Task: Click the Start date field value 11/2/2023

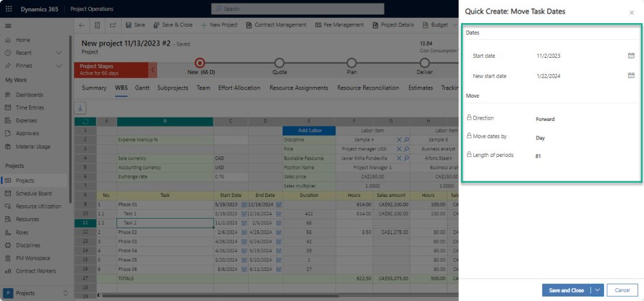Action: (548, 56)
